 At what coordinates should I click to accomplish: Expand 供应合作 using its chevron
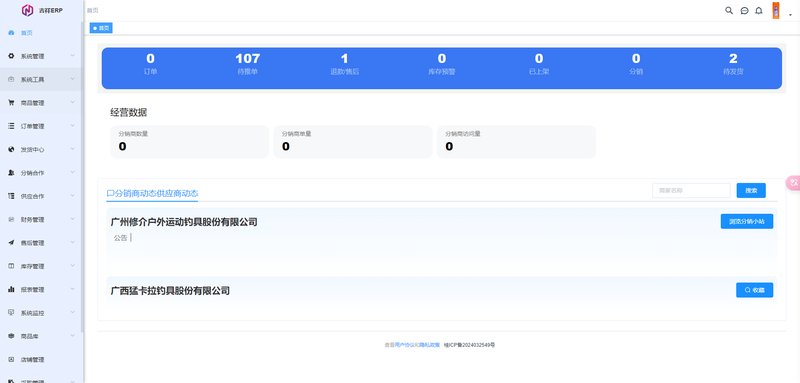tap(72, 195)
